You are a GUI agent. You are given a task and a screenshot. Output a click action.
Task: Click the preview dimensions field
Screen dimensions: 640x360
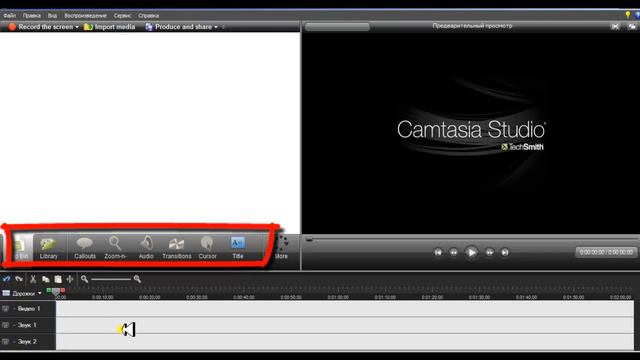pyautogui.click(x=337, y=27)
